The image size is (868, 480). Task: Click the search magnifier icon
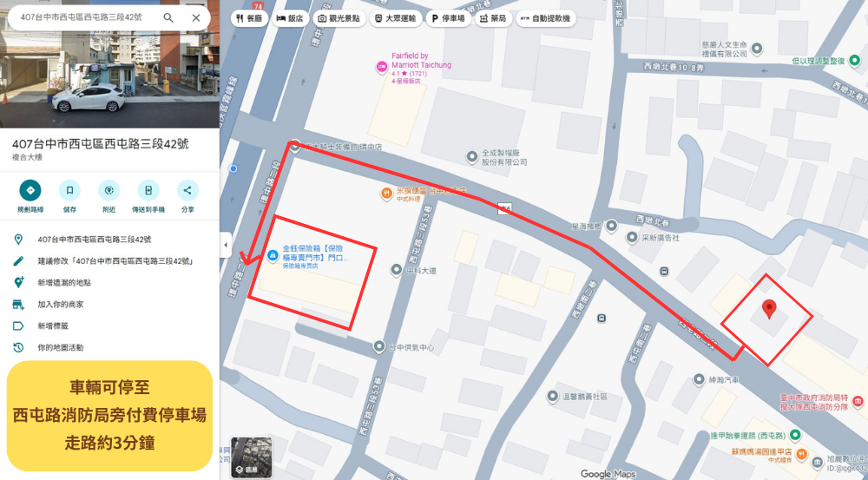168,17
